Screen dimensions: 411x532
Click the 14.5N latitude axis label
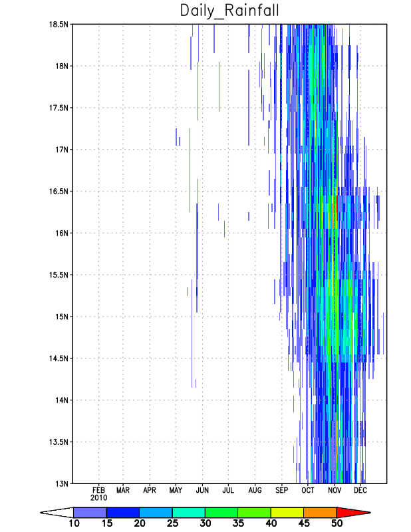pyautogui.click(x=59, y=358)
